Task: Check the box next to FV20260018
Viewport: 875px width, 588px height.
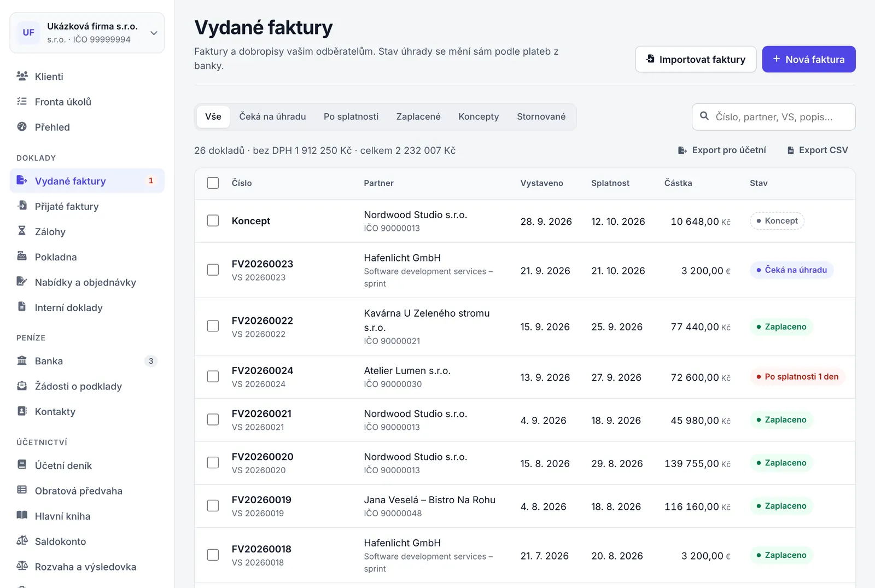Action: (213, 555)
